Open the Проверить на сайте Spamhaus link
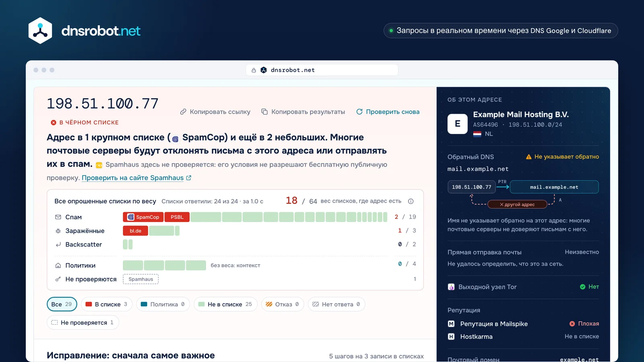644x362 pixels. tap(136, 178)
